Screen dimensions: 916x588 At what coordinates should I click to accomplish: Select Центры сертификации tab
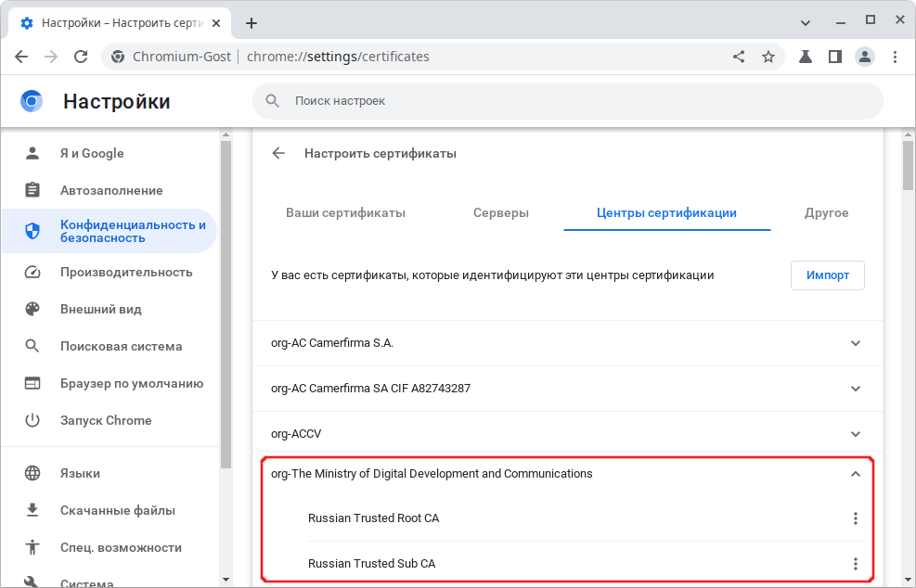pyautogui.click(x=666, y=213)
